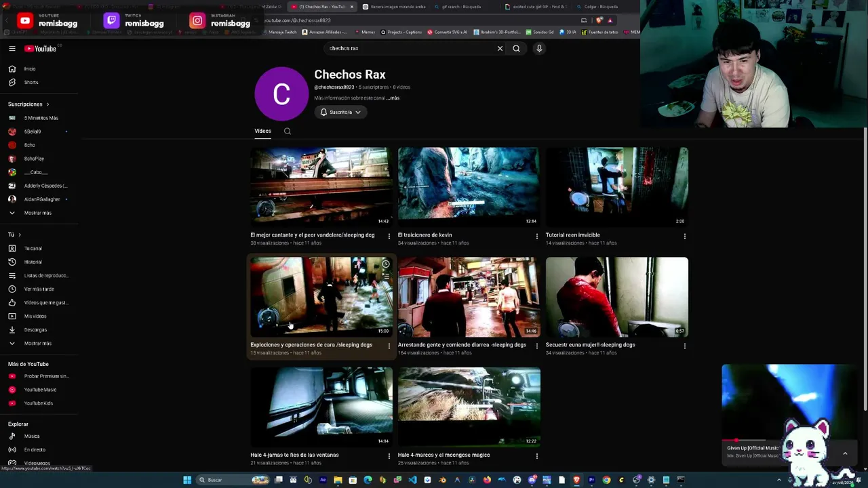The height and width of the screenshot is (488, 868).
Task: Close the Chechos Rax browser tab
Action: [x=351, y=7]
